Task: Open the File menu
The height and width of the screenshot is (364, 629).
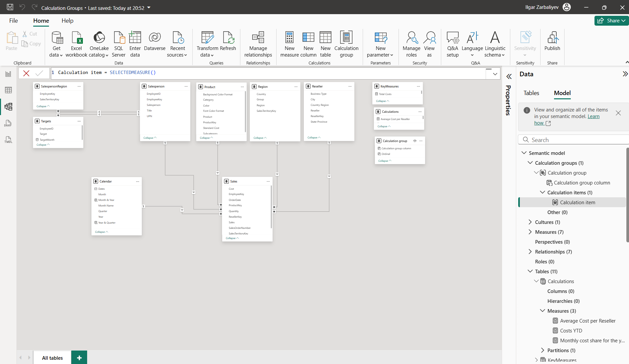Action: coord(13,21)
